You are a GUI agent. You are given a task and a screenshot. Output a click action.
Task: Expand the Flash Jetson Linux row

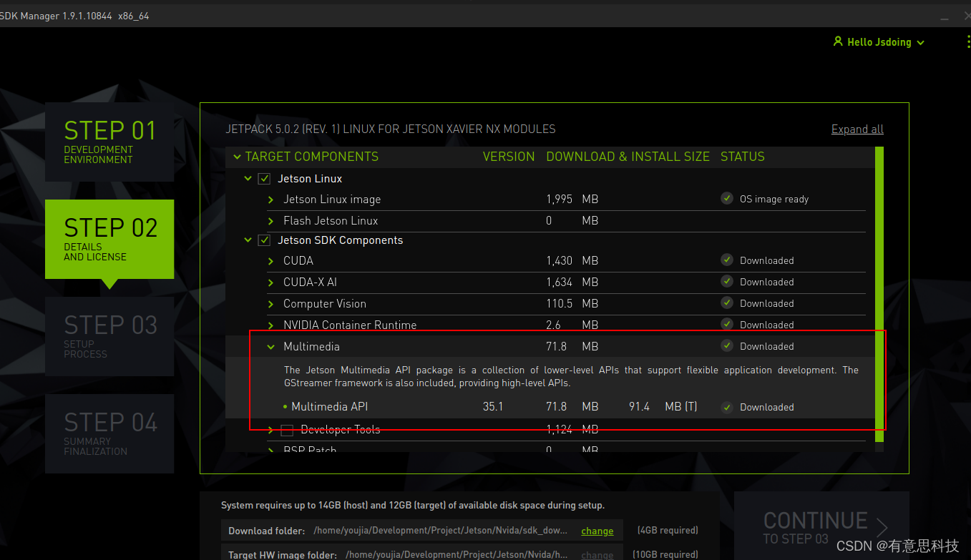[271, 221]
